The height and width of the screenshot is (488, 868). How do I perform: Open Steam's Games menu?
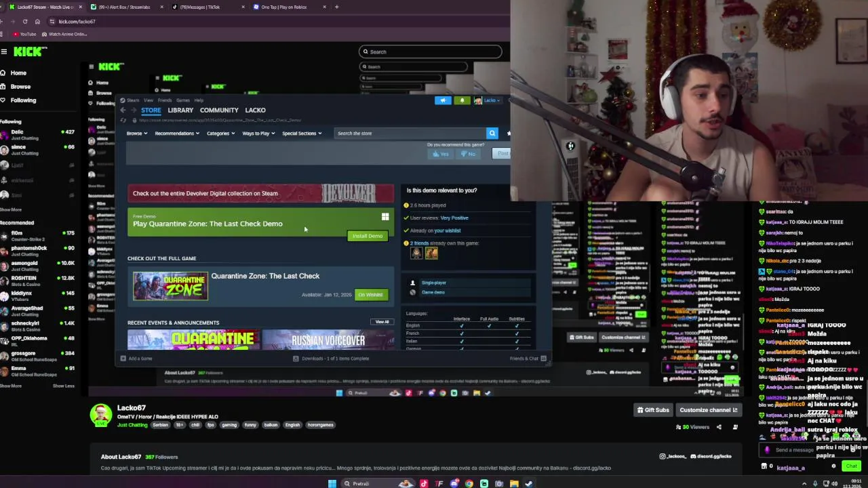[182, 100]
